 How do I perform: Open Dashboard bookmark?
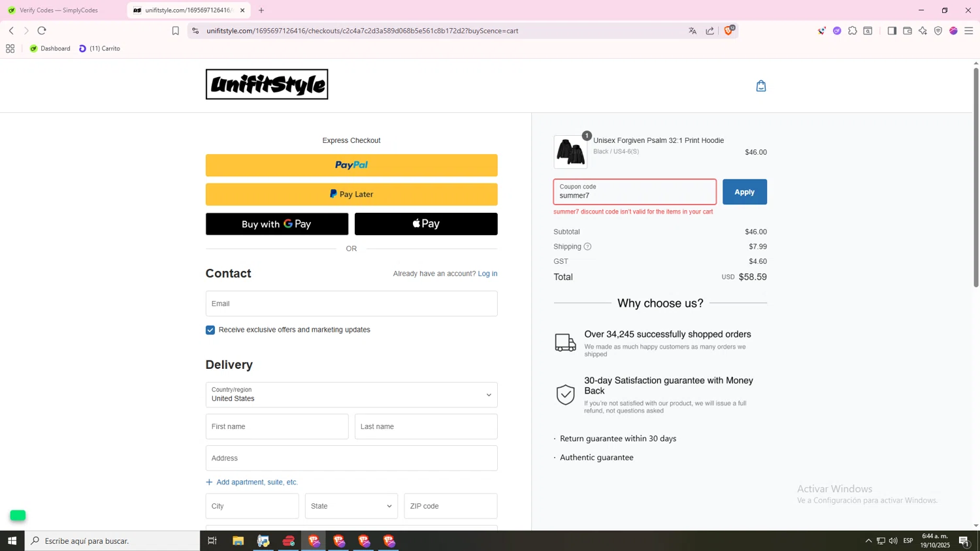tap(50, 48)
